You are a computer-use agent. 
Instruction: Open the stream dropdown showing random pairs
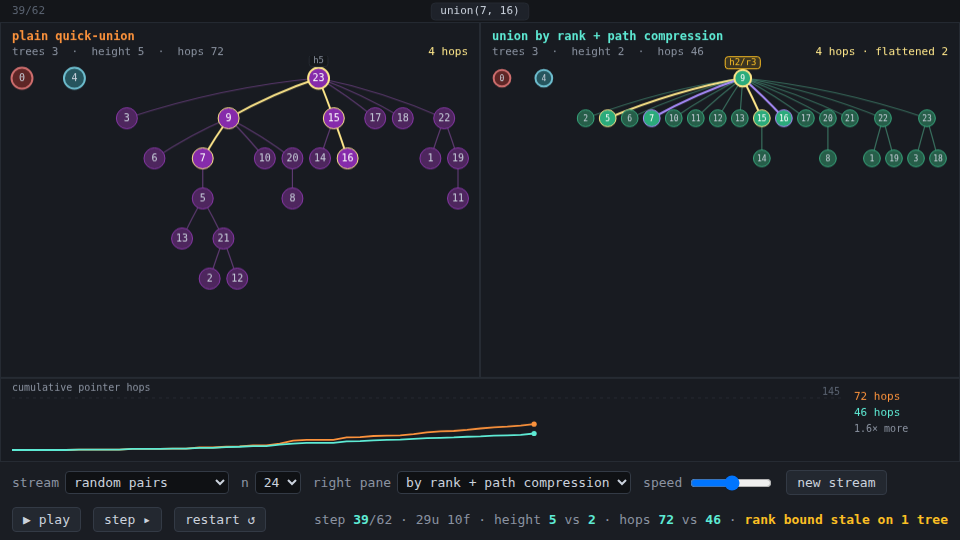click(147, 482)
